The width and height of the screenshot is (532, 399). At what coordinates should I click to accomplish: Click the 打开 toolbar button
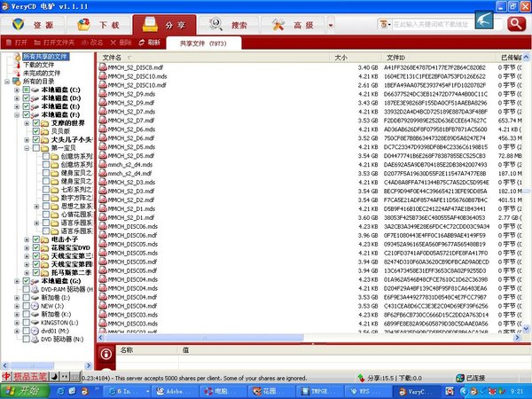click(17, 43)
